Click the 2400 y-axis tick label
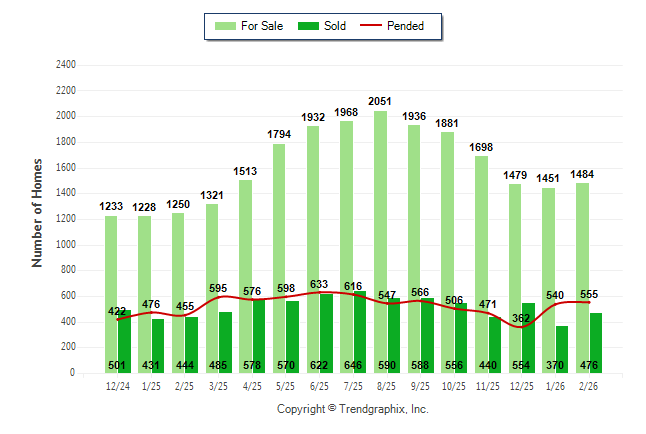This screenshot has height=434, width=646. 64,65
